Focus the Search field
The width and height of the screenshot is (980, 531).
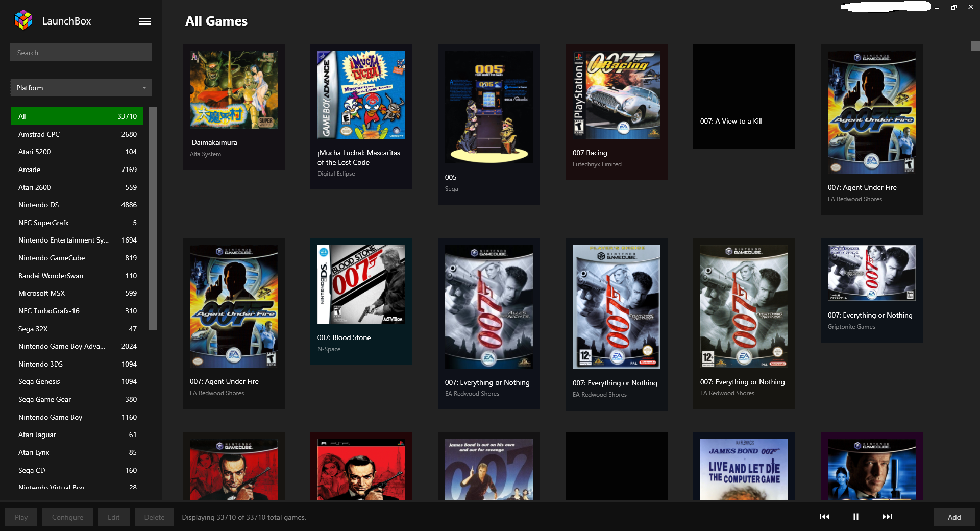click(x=81, y=53)
